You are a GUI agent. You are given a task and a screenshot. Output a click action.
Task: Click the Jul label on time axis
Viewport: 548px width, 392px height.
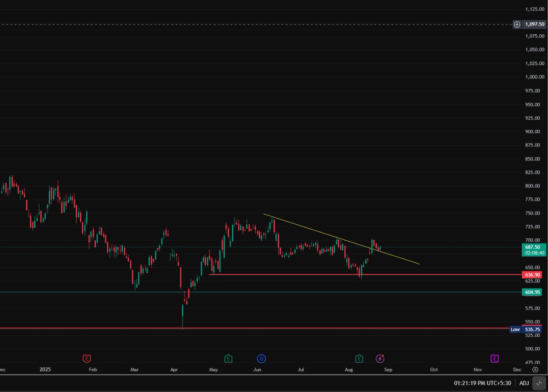click(301, 369)
